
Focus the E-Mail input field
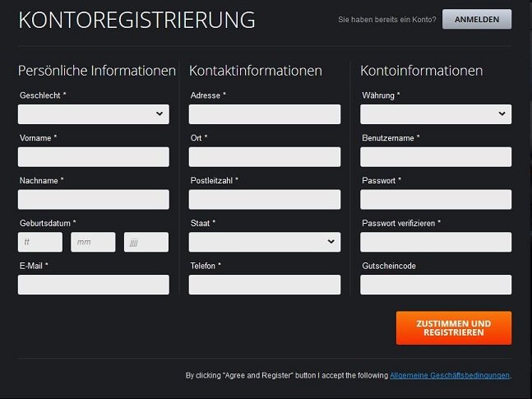[94, 285]
